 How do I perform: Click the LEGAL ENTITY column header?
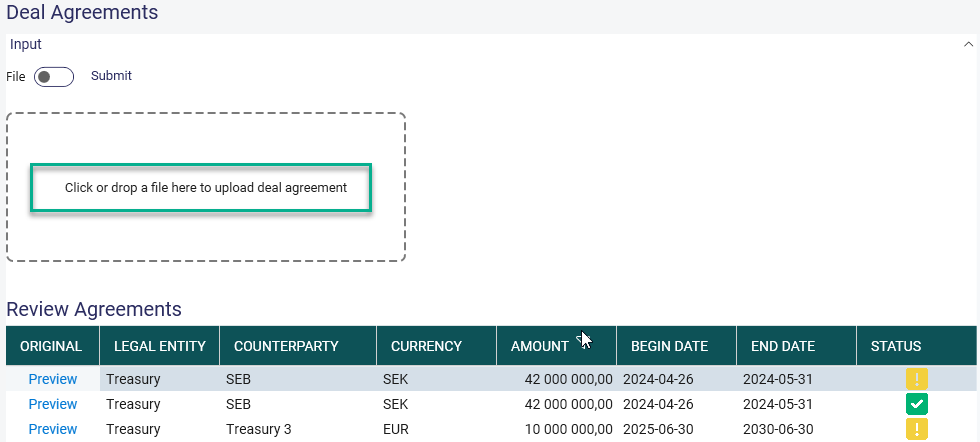point(159,346)
